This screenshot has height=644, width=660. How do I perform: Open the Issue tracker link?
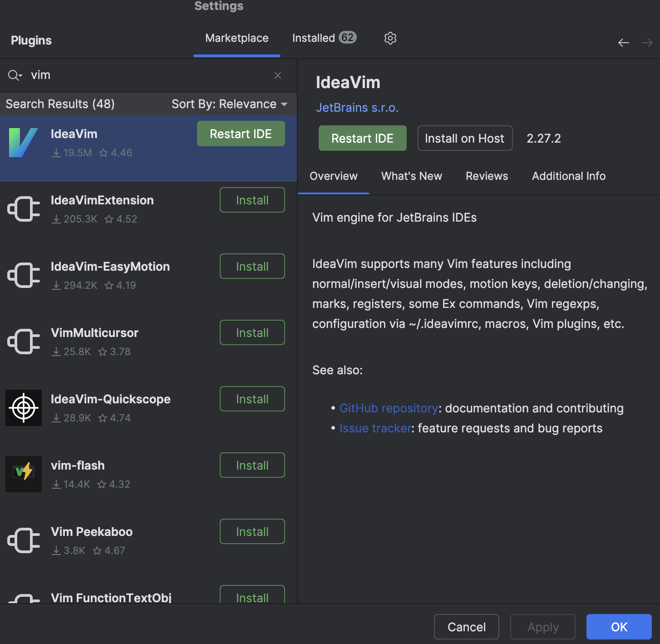374,428
